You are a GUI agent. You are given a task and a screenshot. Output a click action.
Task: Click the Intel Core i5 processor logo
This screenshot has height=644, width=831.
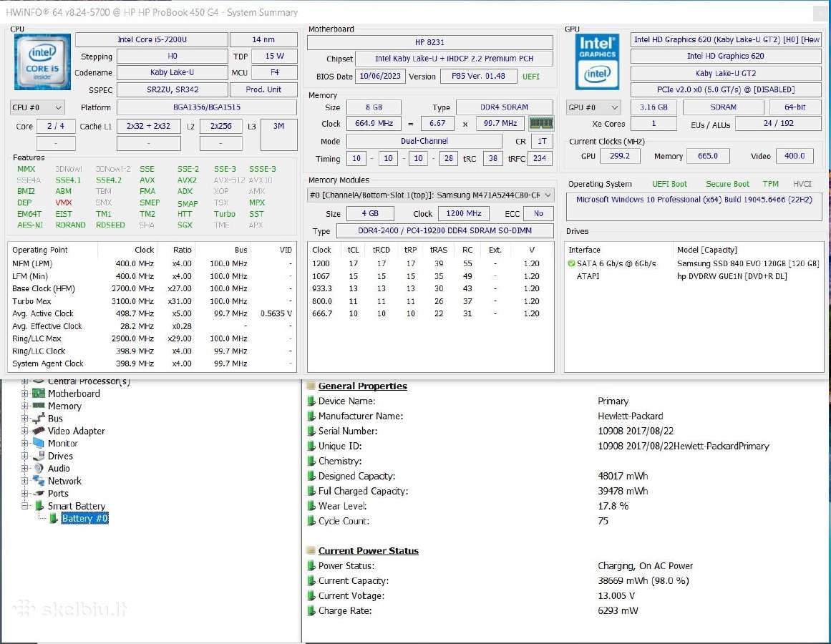click(42, 62)
